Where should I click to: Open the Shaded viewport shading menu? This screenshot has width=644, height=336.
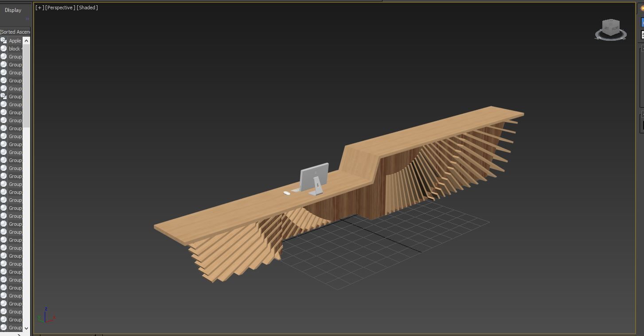click(x=87, y=8)
